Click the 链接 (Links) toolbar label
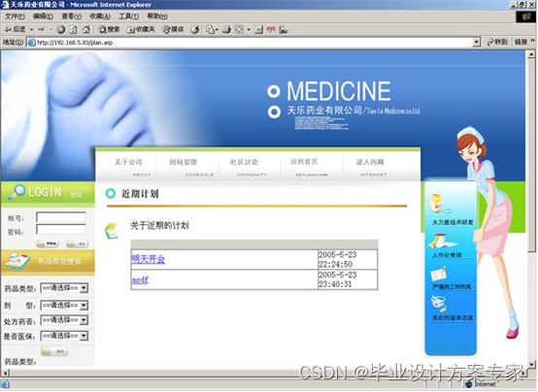 [x=521, y=42]
